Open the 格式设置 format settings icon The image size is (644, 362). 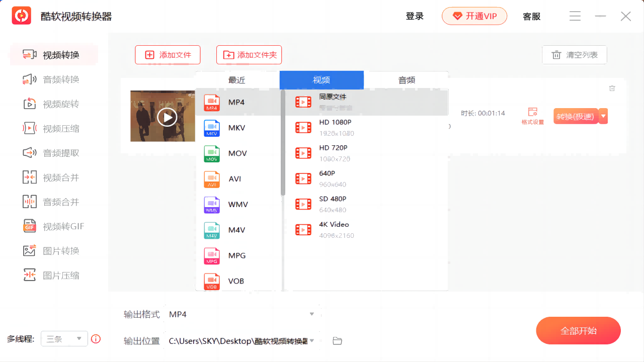pos(532,116)
